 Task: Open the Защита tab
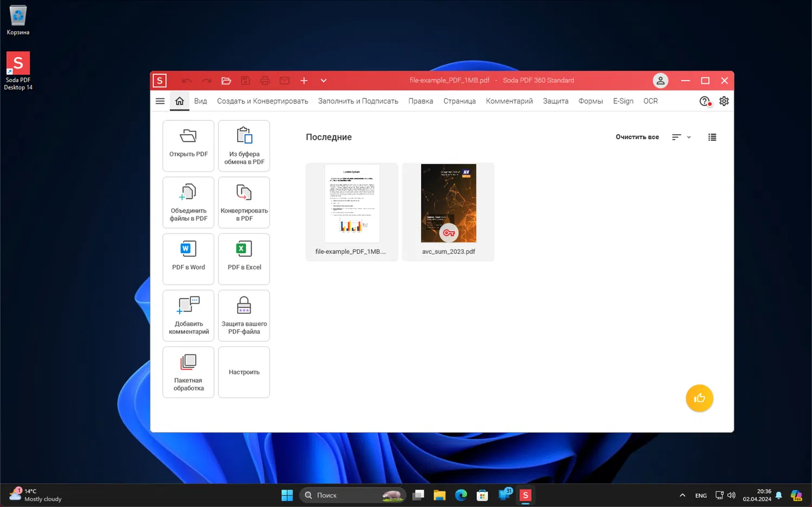pyautogui.click(x=555, y=101)
